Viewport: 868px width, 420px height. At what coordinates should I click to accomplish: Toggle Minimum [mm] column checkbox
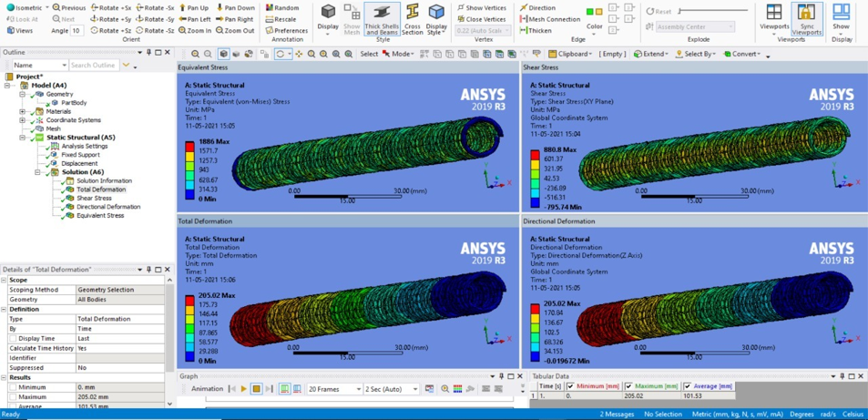(x=570, y=386)
